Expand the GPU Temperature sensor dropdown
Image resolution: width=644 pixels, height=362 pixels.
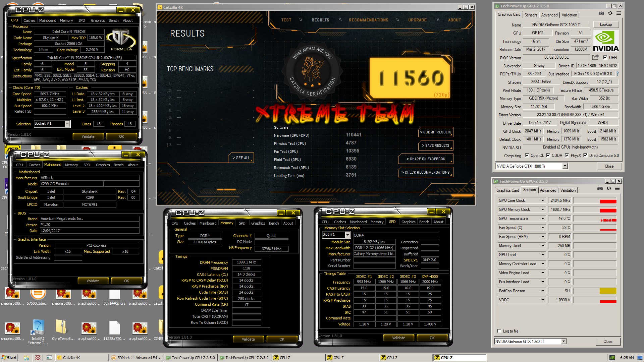(x=543, y=219)
